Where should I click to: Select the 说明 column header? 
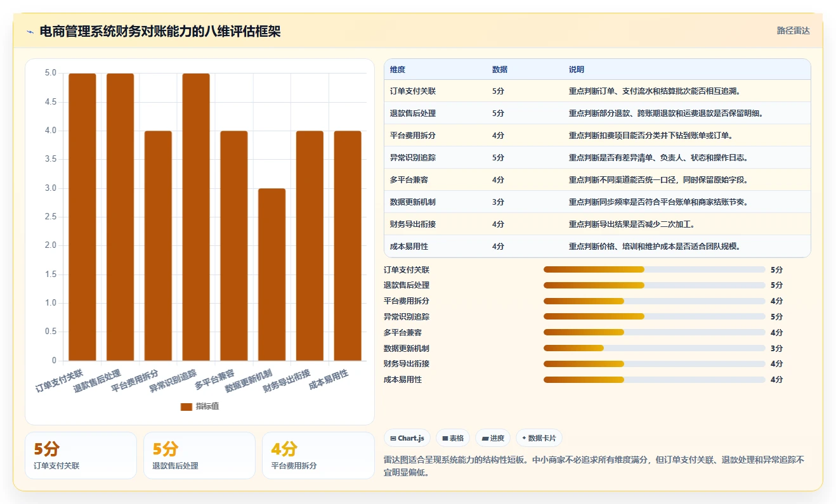pyautogui.click(x=577, y=70)
